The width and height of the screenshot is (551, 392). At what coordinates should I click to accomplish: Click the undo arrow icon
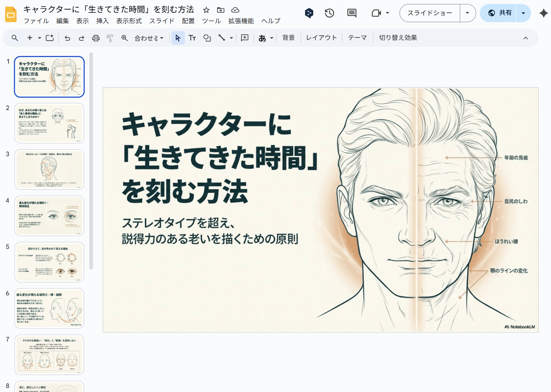[67, 38]
